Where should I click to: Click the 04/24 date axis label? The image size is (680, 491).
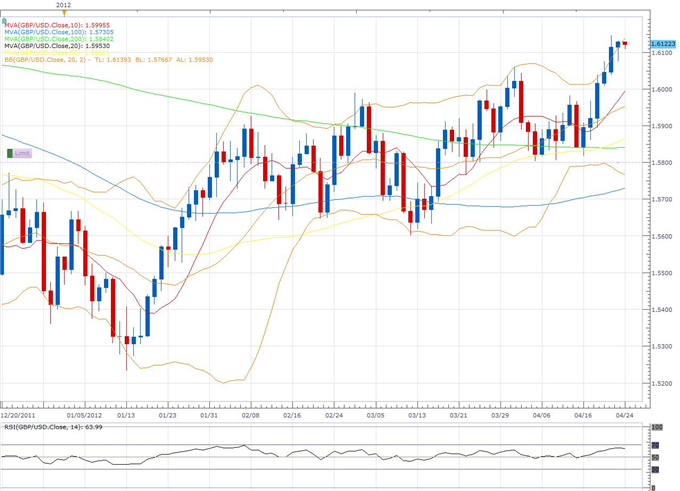[x=623, y=415]
